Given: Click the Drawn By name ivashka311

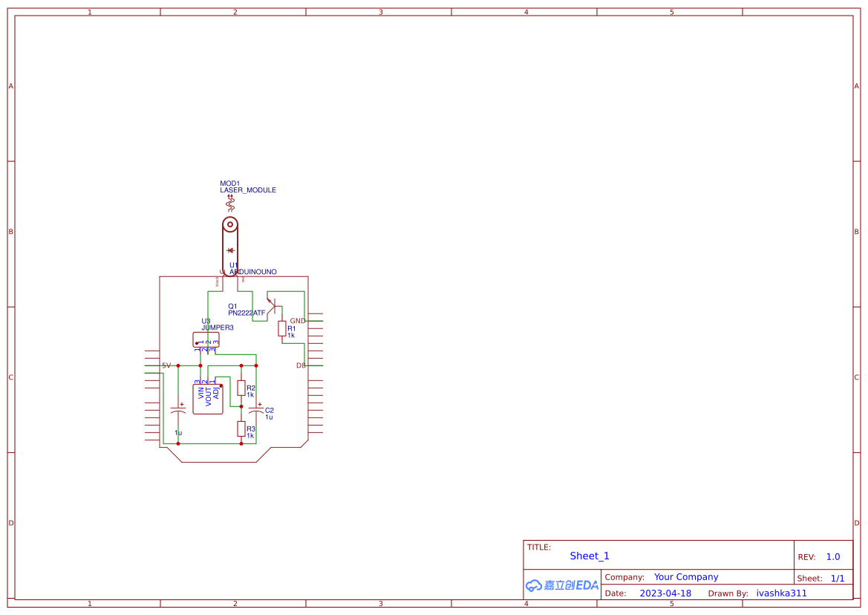Looking at the screenshot, I should click(781, 593).
